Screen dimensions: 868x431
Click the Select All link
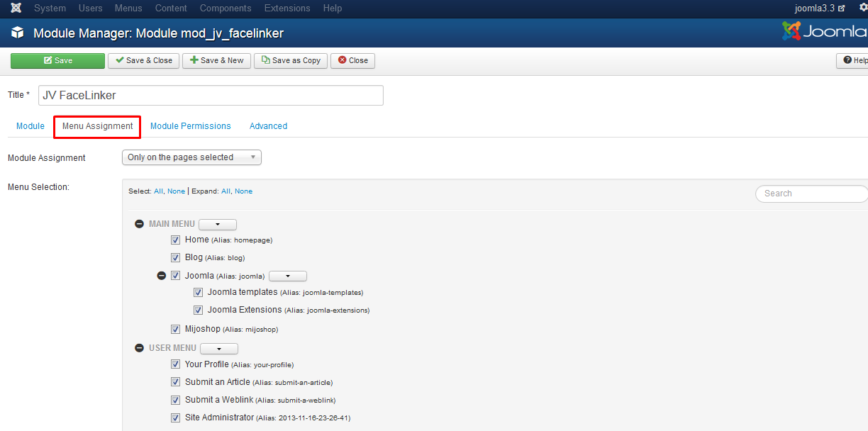pyautogui.click(x=158, y=191)
